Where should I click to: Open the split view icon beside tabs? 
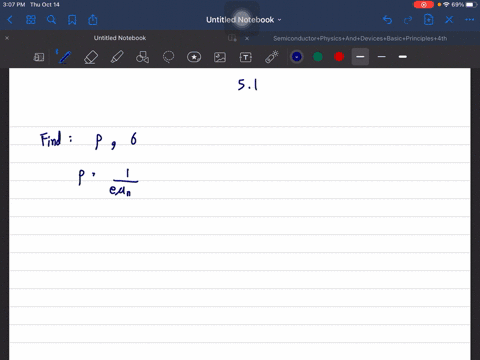click(232, 38)
